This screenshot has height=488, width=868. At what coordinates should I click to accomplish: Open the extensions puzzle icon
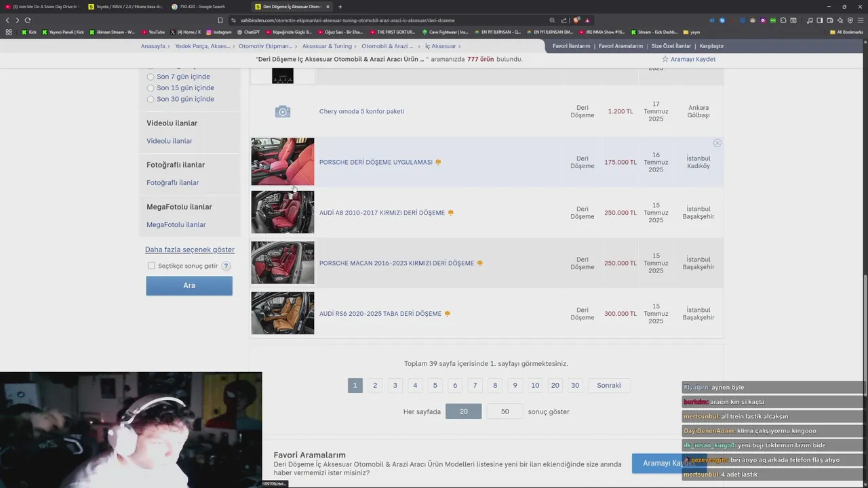[783, 20]
